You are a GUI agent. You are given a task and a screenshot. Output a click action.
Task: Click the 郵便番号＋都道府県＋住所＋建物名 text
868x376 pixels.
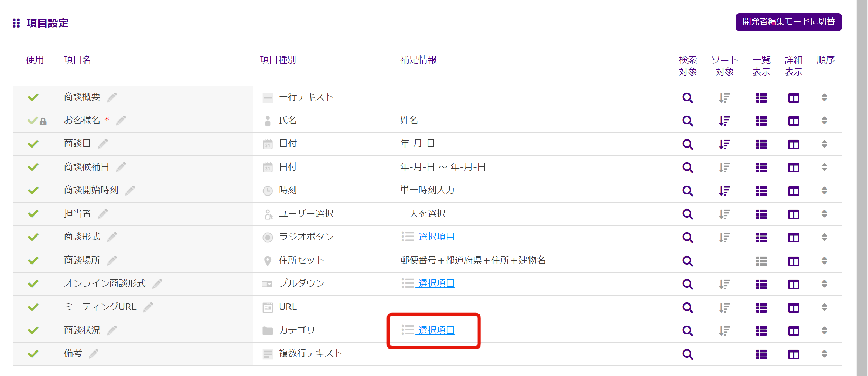coord(473,260)
